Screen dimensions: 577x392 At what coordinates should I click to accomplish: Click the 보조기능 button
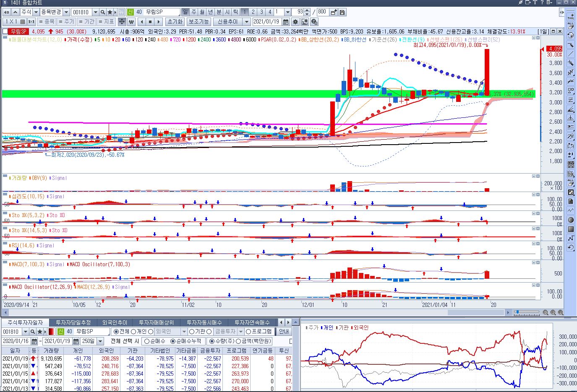pos(198,22)
